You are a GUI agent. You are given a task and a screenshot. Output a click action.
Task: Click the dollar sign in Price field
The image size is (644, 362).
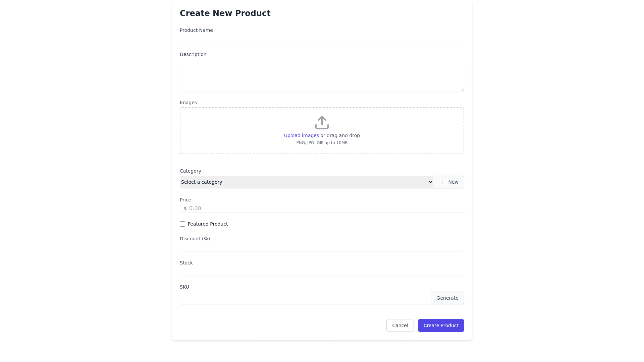(185, 208)
